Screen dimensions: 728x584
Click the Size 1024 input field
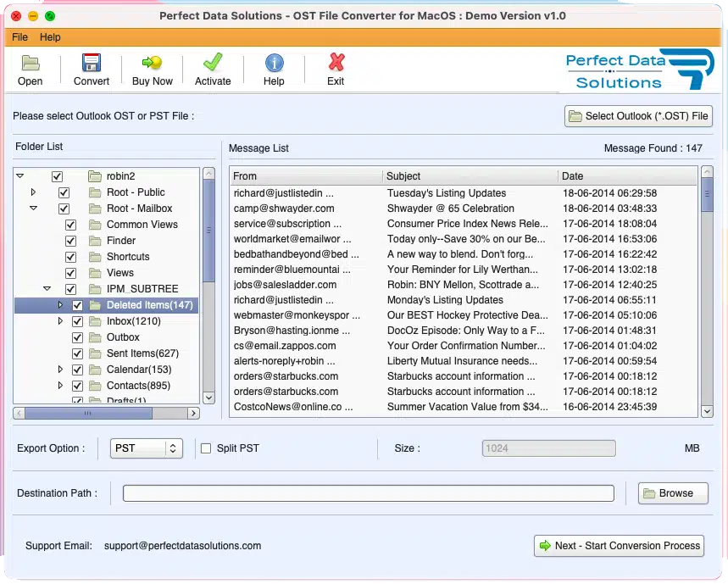coord(549,448)
